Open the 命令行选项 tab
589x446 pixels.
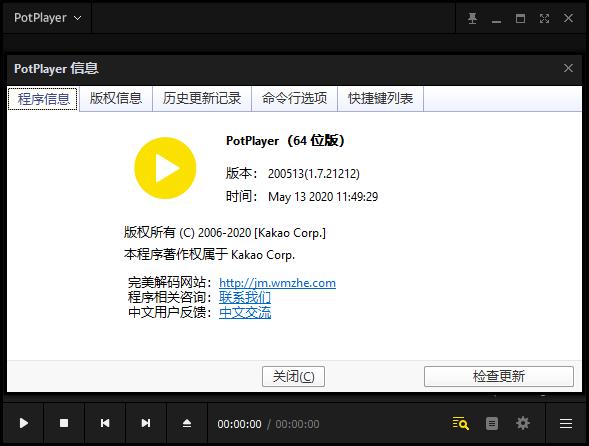(294, 98)
